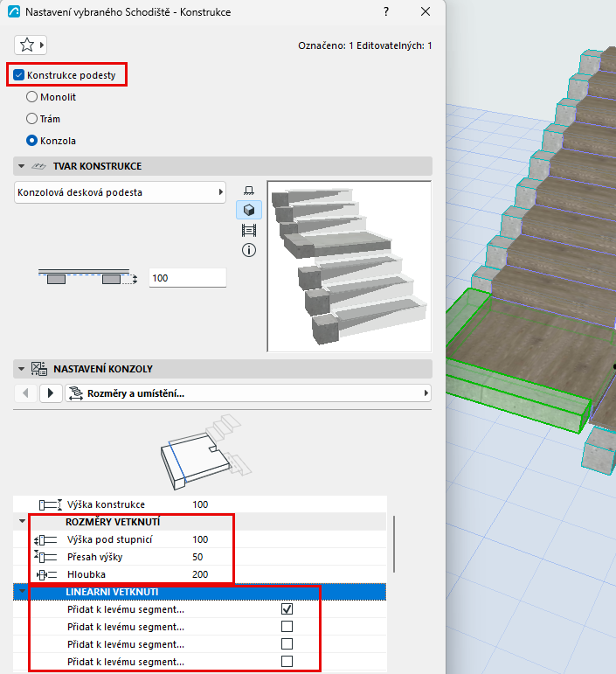Select the Hloubka parameter row
Viewport: 616px width, 674px height.
pos(200,574)
